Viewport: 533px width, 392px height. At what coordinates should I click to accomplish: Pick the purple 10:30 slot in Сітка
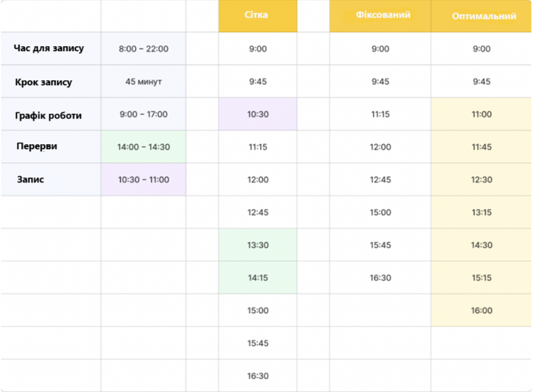(258, 114)
